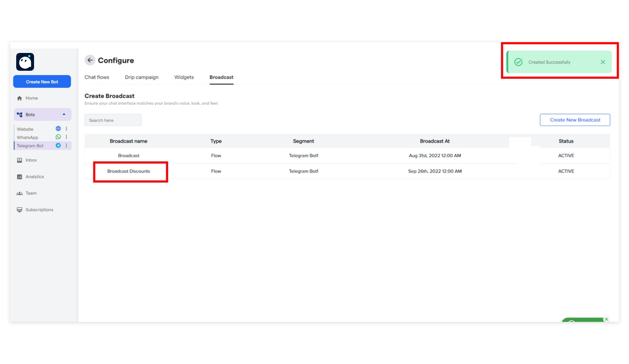This screenshot has height=364, width=629.
Task: Click the bot logo in sidebar
Action: [25, 62]
